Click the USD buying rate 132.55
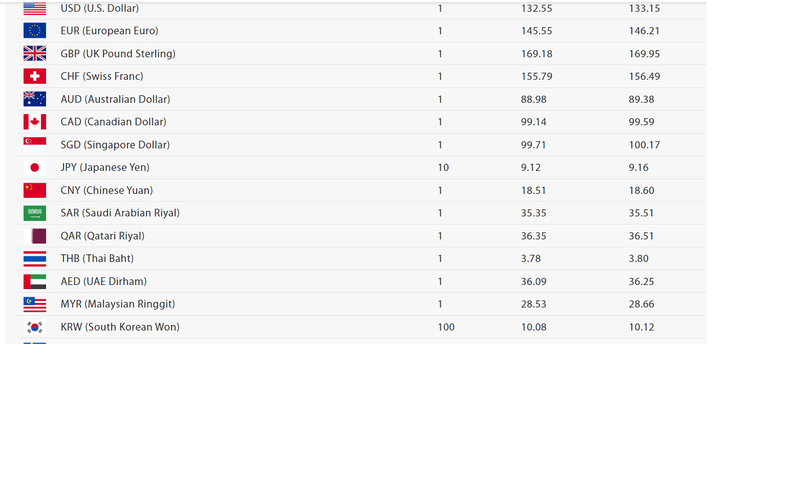 537,8
